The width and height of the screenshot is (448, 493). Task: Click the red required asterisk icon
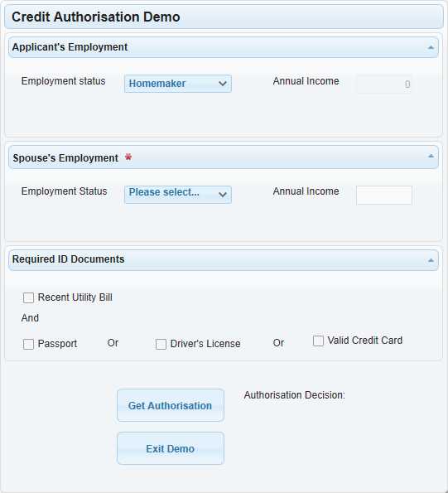(128, 157)
